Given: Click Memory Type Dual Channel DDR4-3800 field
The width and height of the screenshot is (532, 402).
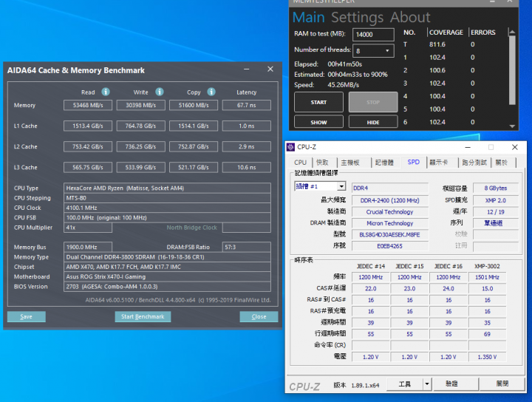Looking at the screenshot, I should click(167, 257).
